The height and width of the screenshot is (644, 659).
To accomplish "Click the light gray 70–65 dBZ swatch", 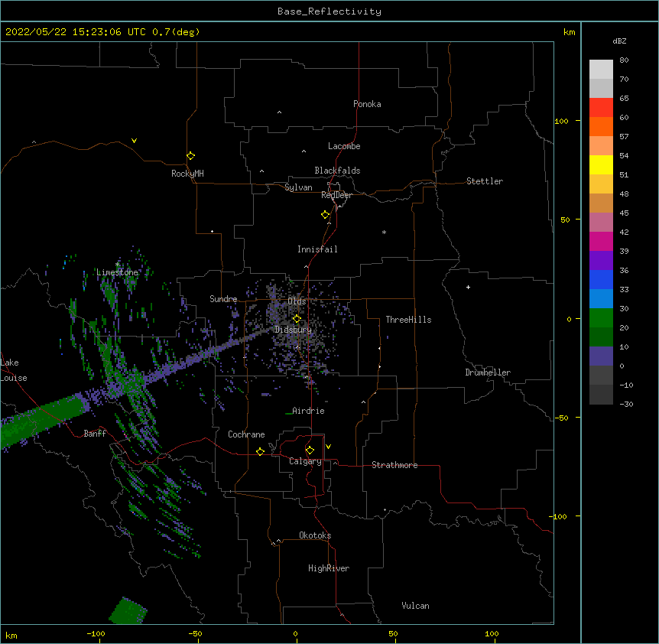I will pos(601,88).
